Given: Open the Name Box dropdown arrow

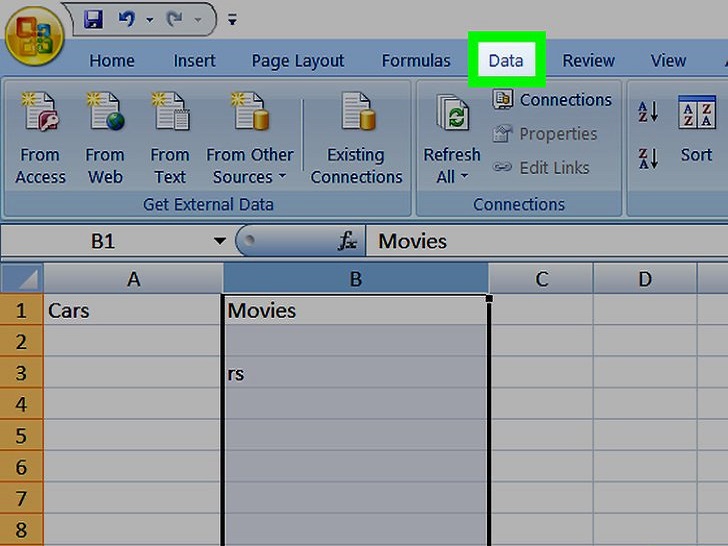Looking at the screenshot, I should (x=219, y=241).
